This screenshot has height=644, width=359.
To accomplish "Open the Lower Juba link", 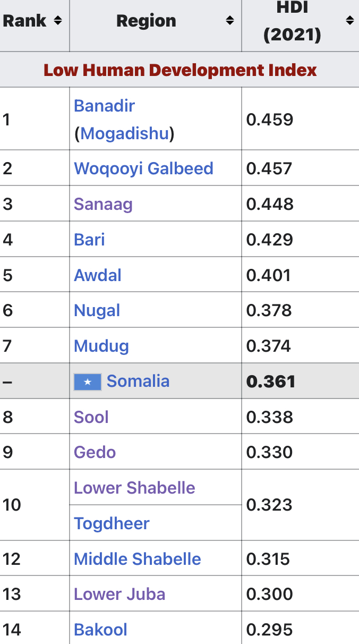I will [119, 594].
